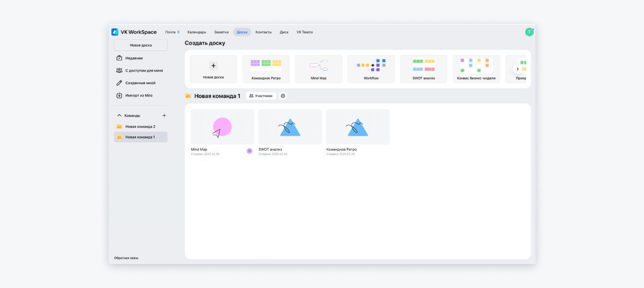
Task: Click the plus icon to add a team
Action: point(164,116)
